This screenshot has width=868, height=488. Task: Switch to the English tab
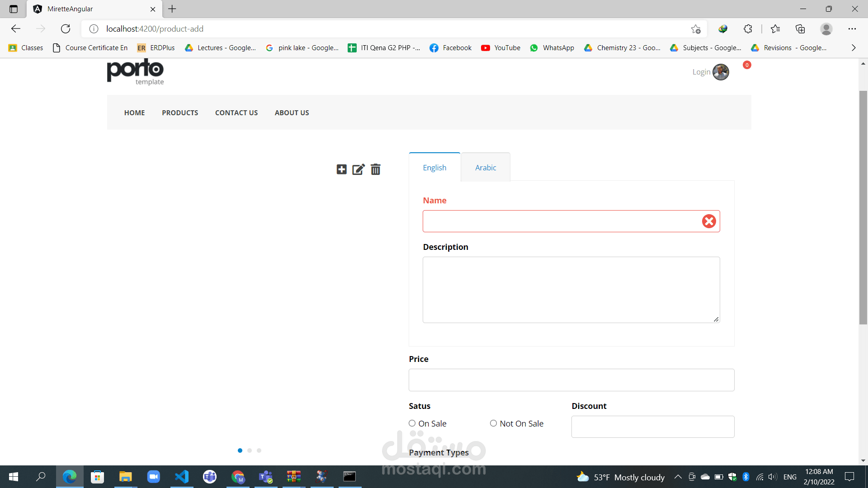[434, 167]
